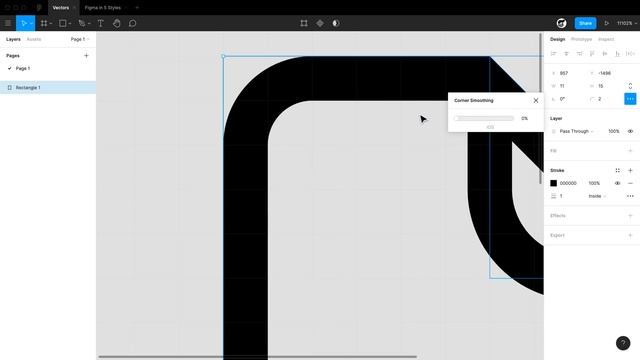Open Frame tool dropdown arrow
Screen dimensions: 640x360
[x=51, y=24]
